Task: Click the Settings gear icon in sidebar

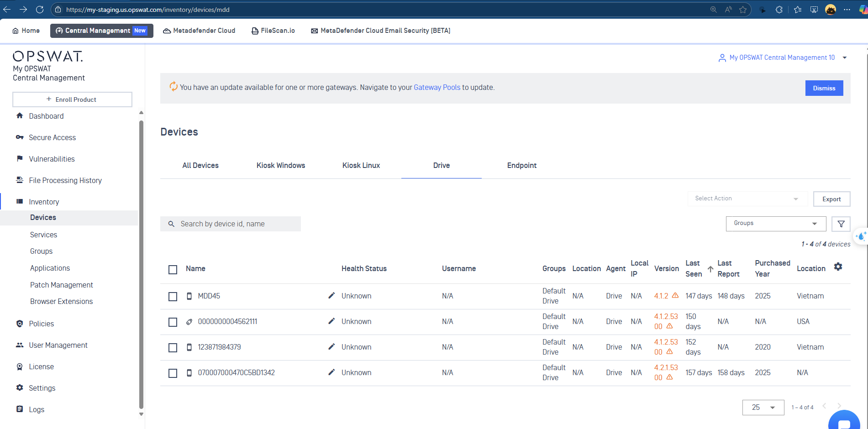Action: (20, 388)
